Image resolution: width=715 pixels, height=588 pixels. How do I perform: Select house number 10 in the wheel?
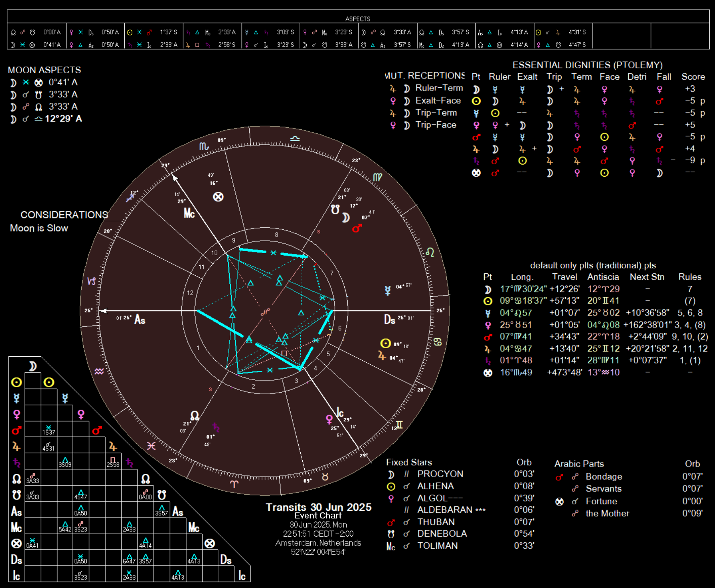(x=214, y=253)
